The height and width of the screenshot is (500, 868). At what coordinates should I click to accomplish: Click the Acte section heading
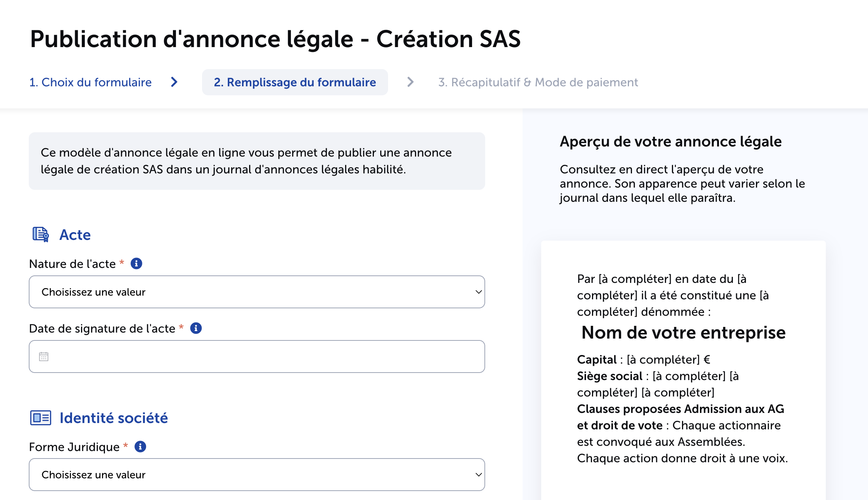tap(75, 235)
